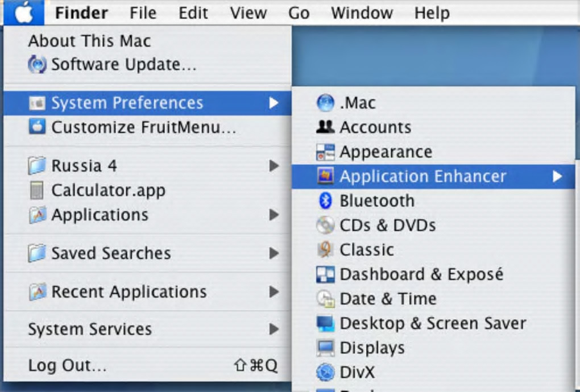Select Accounts label text
580x392 pixels.
(375, 127)
